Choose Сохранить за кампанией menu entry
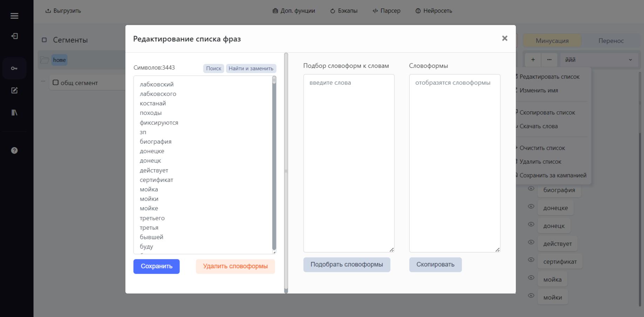Screen dimensions: 644x317 pyautogui.click(x=553, y=175)
